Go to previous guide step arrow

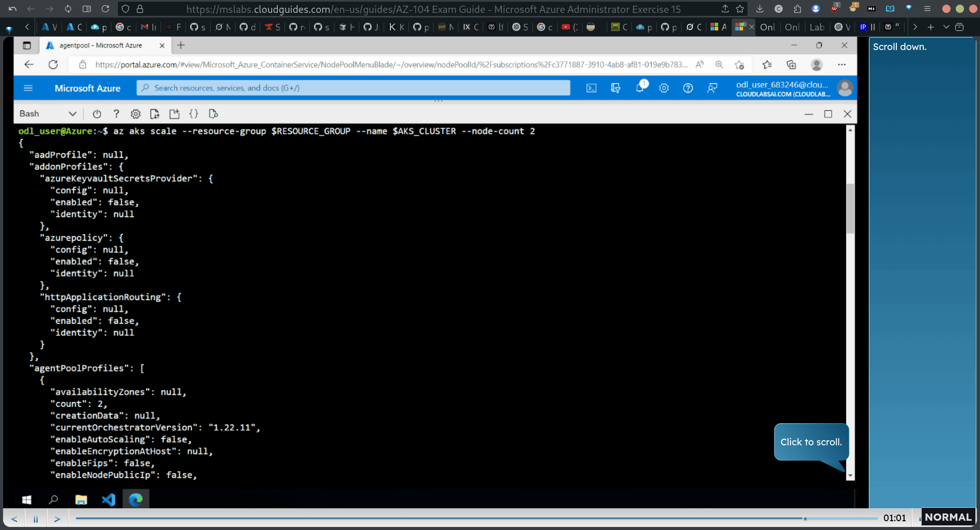(x=14, y=519)
